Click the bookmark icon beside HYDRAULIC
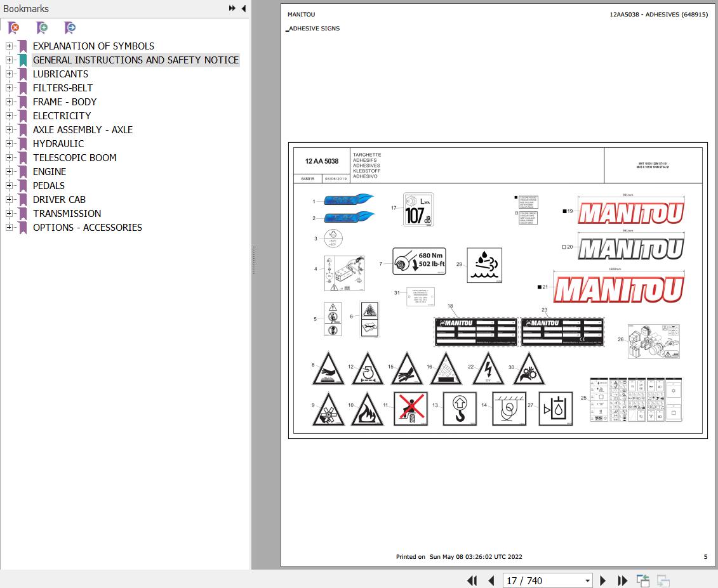Image resolution: width=718 pixels, height=588 pixels. [x=23, y=144]
